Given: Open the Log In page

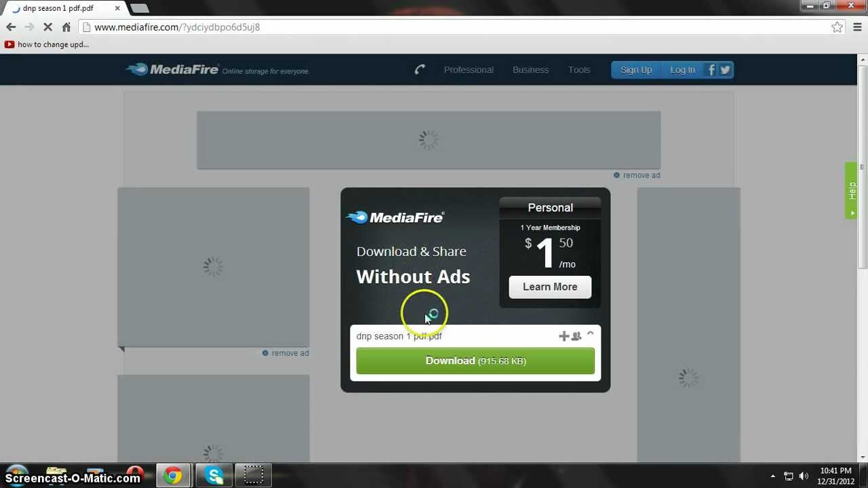Looking at the screenshot, I should 682,70.
